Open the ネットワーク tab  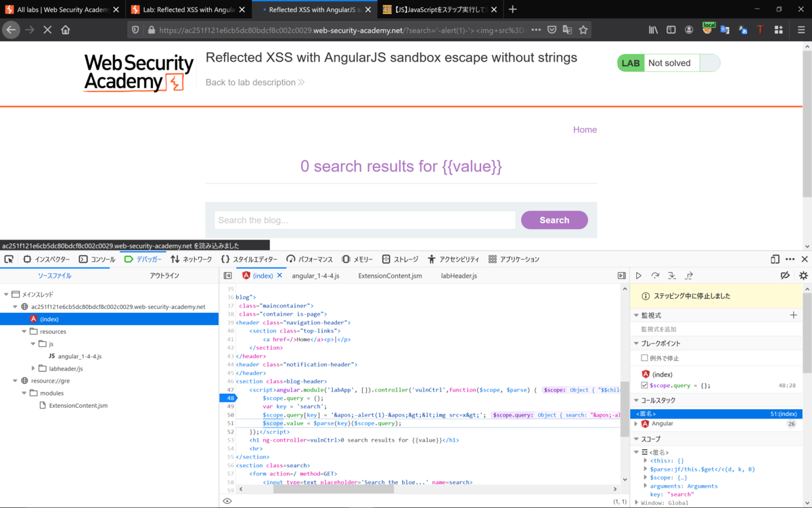[191, 259]
